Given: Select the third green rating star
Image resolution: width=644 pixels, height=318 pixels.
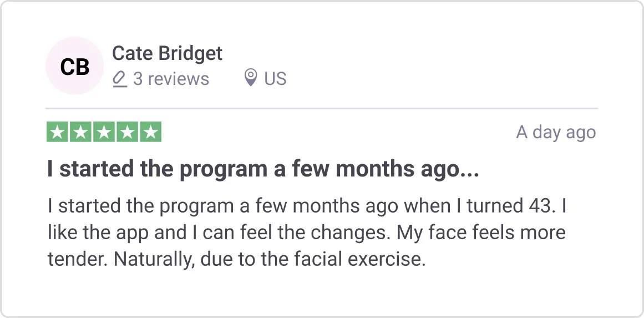Looking at the screenshot, I should tap(104, 132).
